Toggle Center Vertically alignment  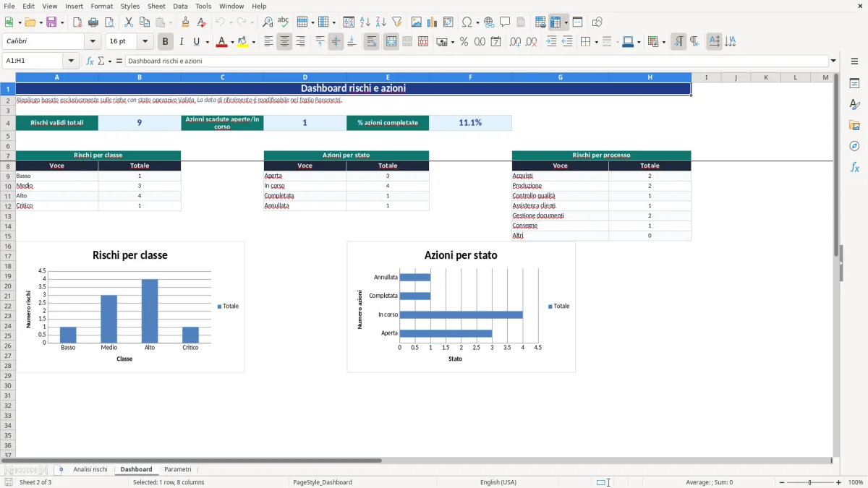[x=336, y=42]
